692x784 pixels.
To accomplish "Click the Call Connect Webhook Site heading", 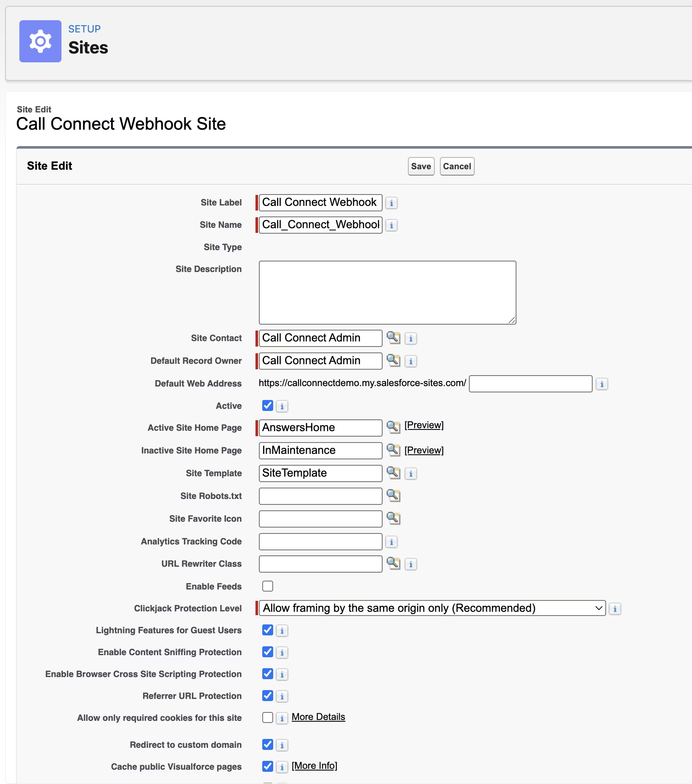I will point(121,124).
